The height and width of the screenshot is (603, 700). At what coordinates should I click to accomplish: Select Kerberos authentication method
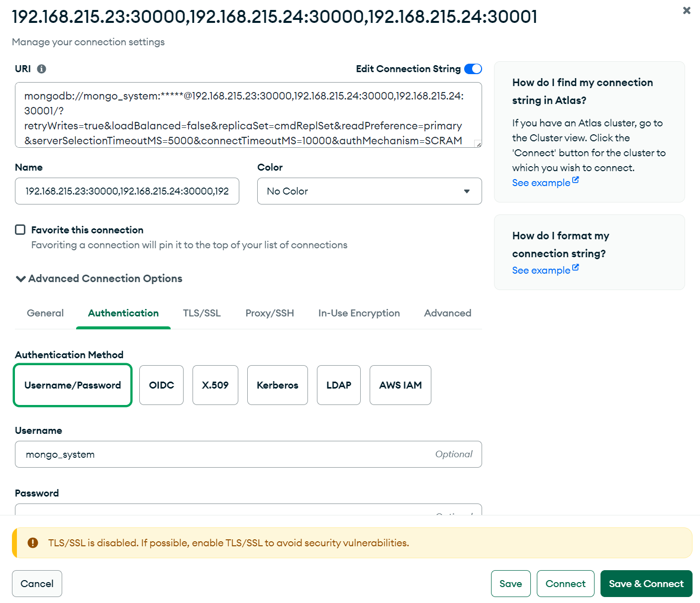(278, 385)
